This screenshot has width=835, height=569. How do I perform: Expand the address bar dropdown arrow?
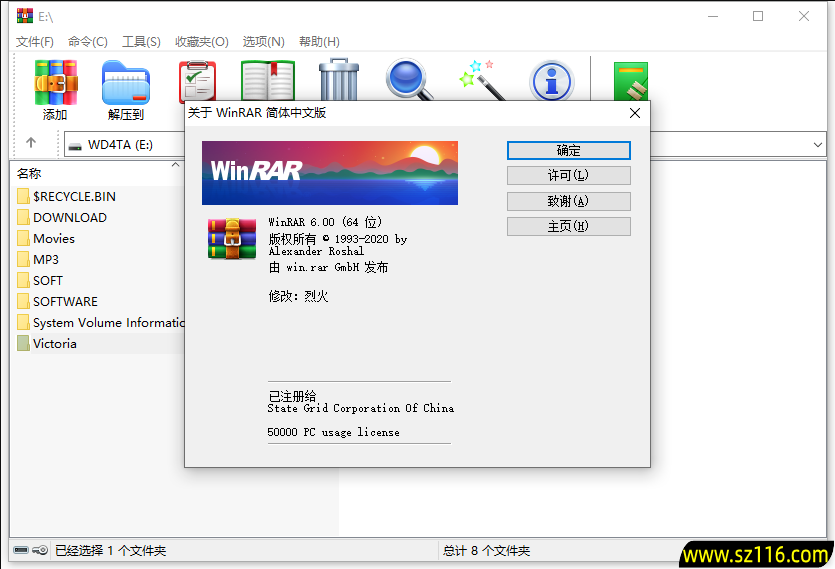pyautogui.click(x=818, y=144)
